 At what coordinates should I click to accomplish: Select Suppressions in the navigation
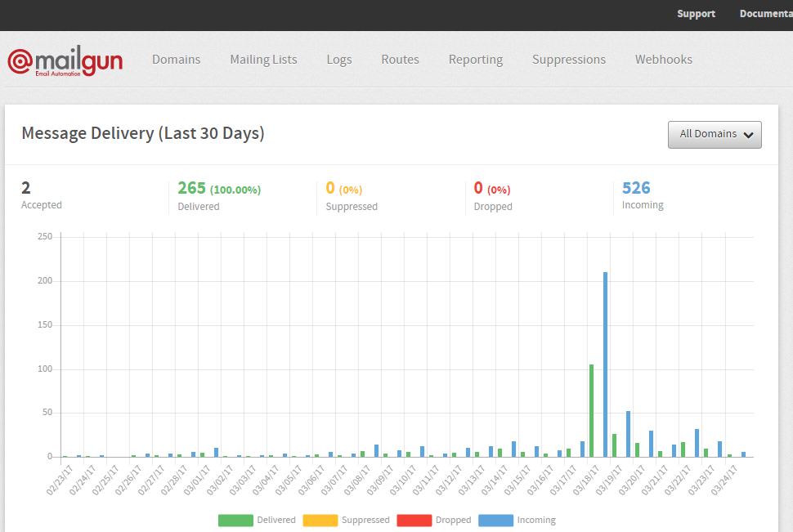click(x=568, y=60)
